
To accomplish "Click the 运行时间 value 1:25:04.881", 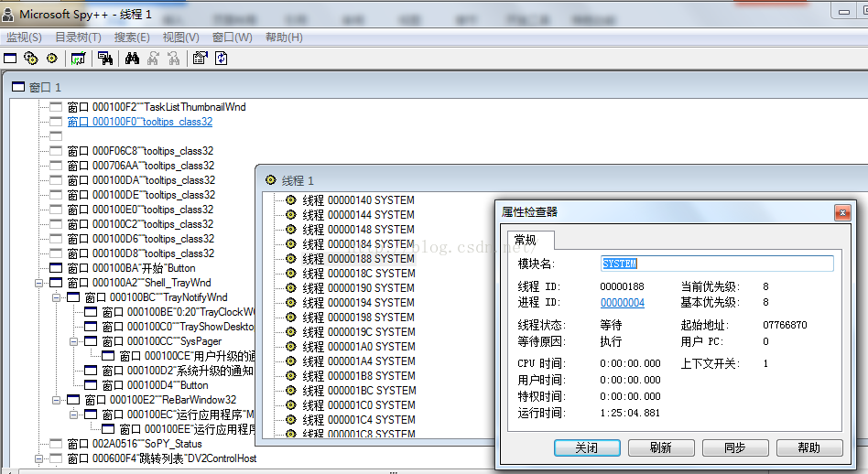I will 630,413.
